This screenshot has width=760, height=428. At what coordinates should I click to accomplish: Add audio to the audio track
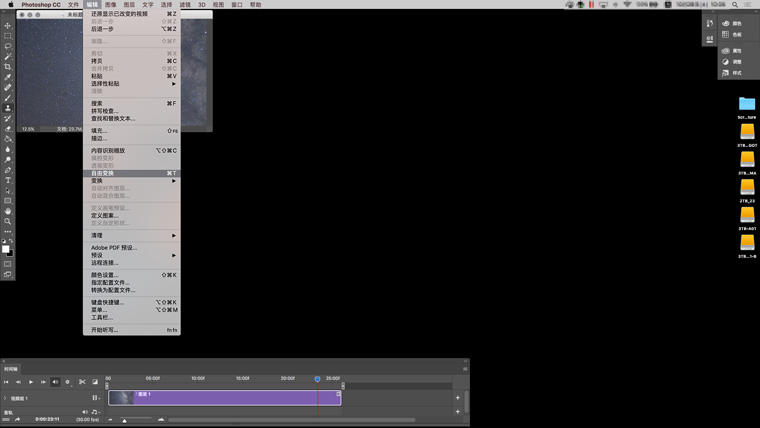458,412
